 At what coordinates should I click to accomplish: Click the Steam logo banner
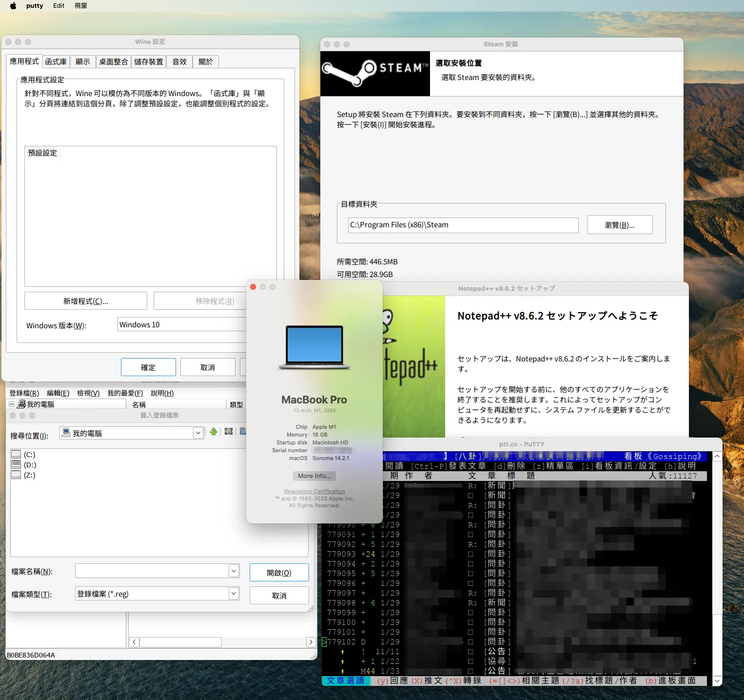pyautogui.click(x=375, y=74)
